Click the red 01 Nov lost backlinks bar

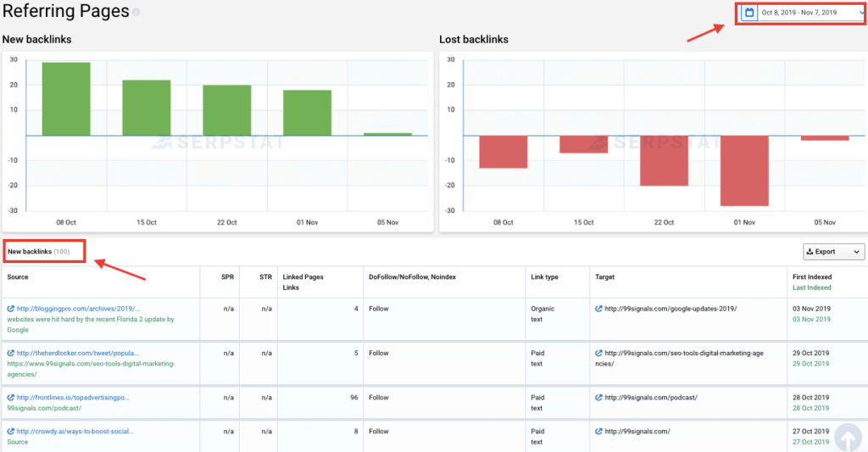[743, 170]
